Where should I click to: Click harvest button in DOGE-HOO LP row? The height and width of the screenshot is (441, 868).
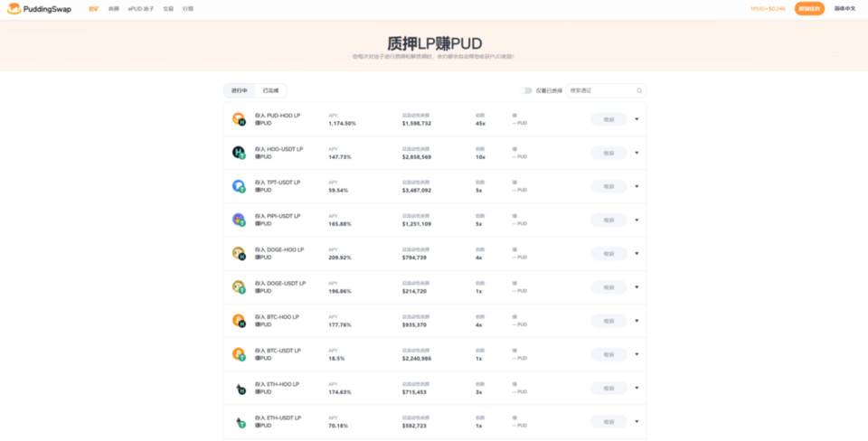(609, 254)
